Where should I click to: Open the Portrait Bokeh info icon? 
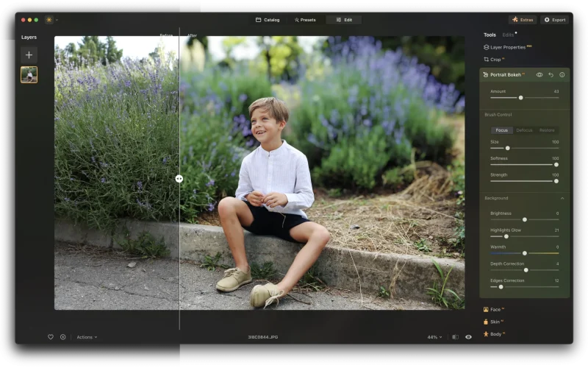pyautogui.click(x=562, y=74)
